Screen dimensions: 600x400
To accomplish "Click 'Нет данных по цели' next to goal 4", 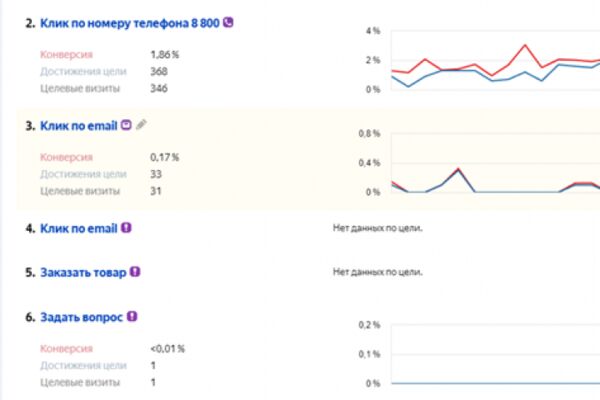I will click(x=378, y=228).
